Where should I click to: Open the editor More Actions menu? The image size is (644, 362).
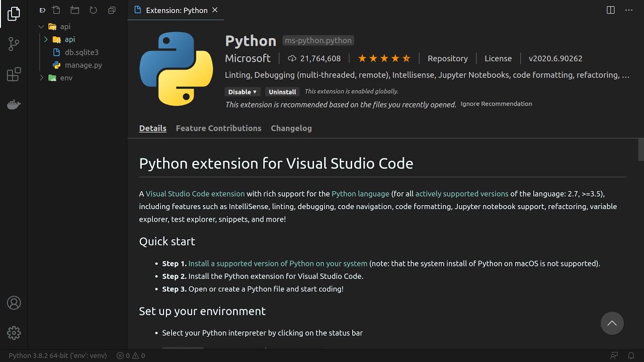coord(629,10)
